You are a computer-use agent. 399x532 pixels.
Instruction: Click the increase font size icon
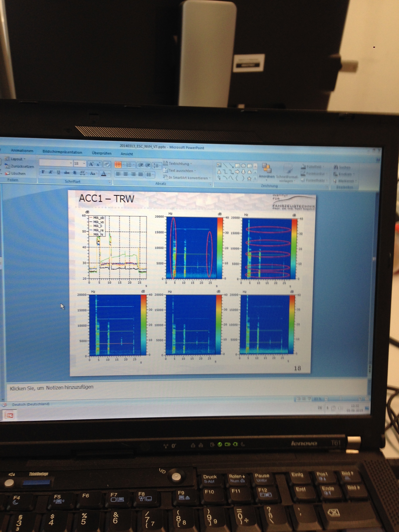coord(91,164)
